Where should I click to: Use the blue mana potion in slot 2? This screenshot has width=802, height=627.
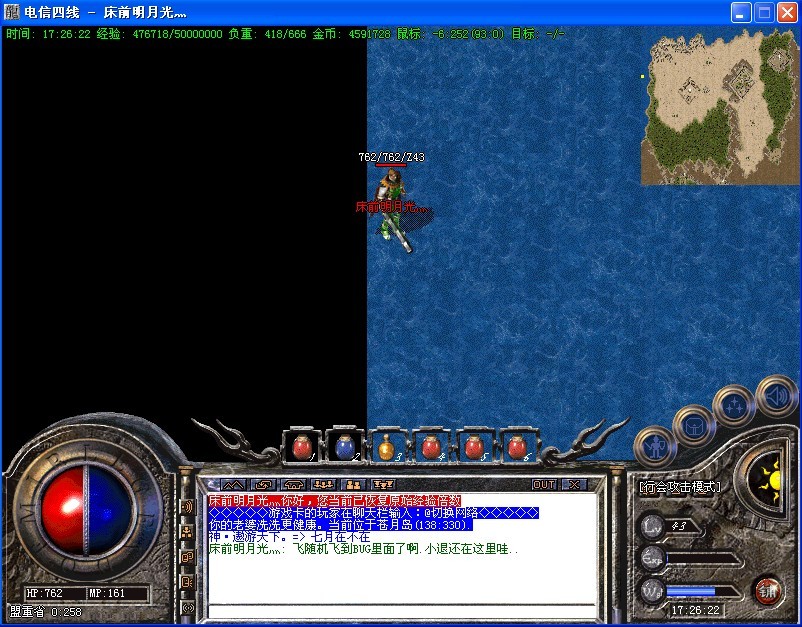pyautogui.click(x=345, y=448)
